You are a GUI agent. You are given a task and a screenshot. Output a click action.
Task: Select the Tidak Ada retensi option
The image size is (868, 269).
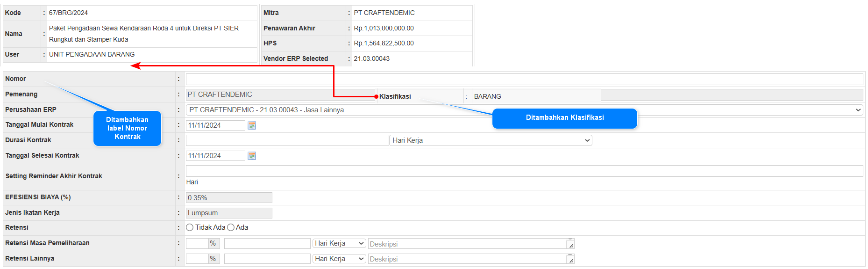click(190, 227)
